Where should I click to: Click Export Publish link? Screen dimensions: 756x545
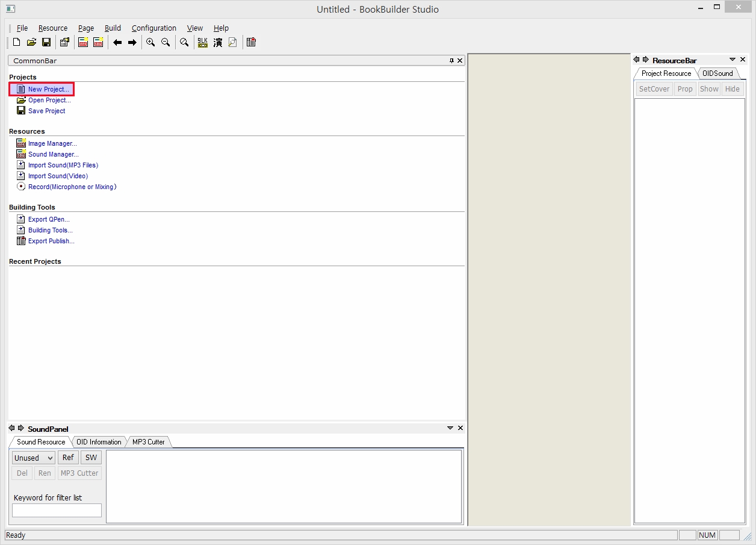pos(51,241)
